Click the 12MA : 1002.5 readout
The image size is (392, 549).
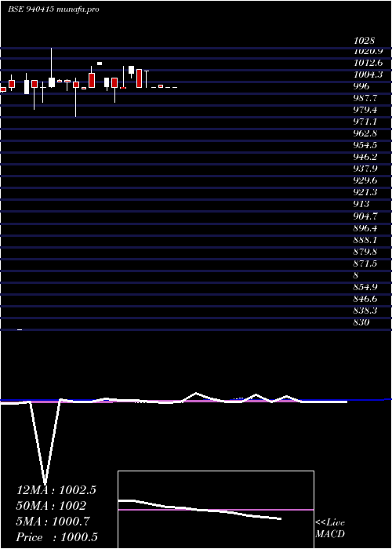(x=56, y=490)
